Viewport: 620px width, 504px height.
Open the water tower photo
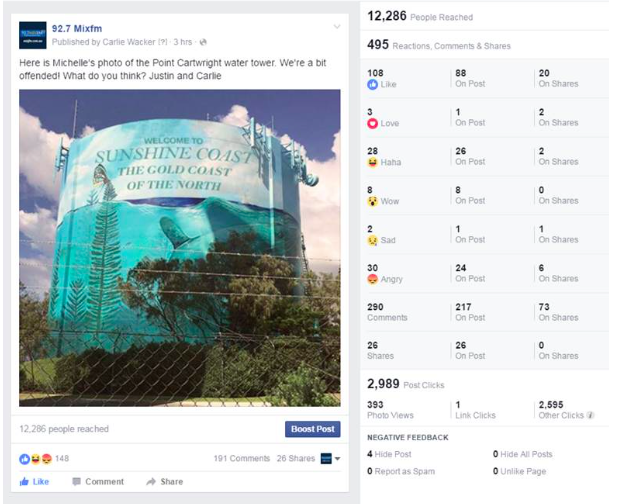point(180,248)
